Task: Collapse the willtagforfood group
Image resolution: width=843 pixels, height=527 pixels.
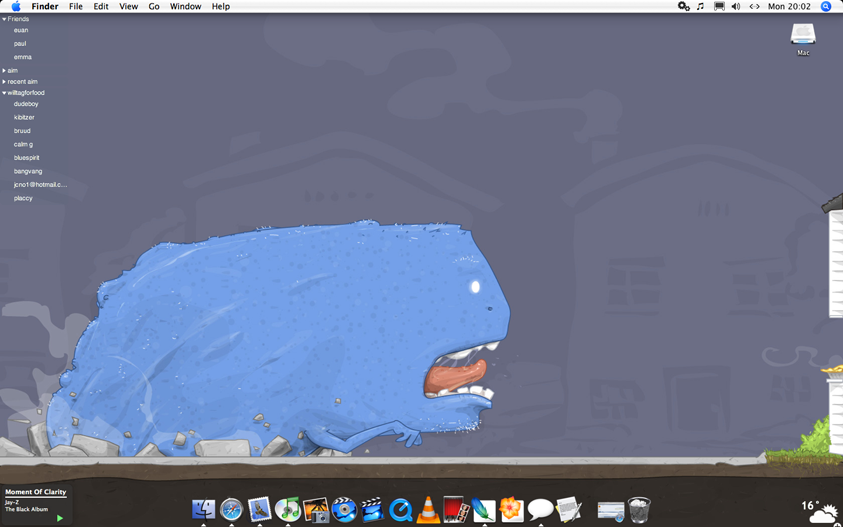Action: click(x=4, y=93)
